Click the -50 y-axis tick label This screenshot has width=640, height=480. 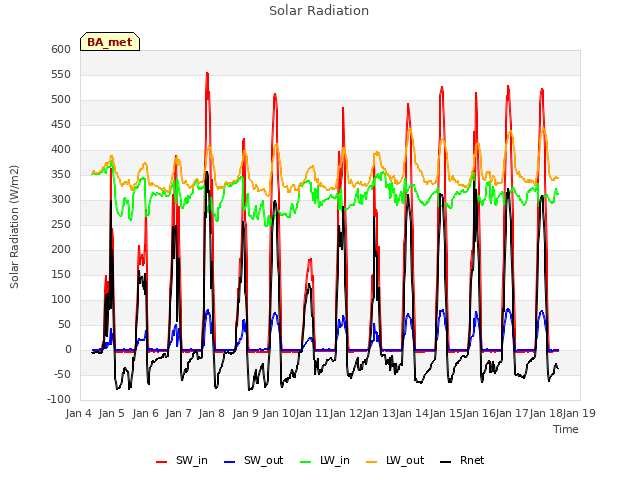point(61,375)
